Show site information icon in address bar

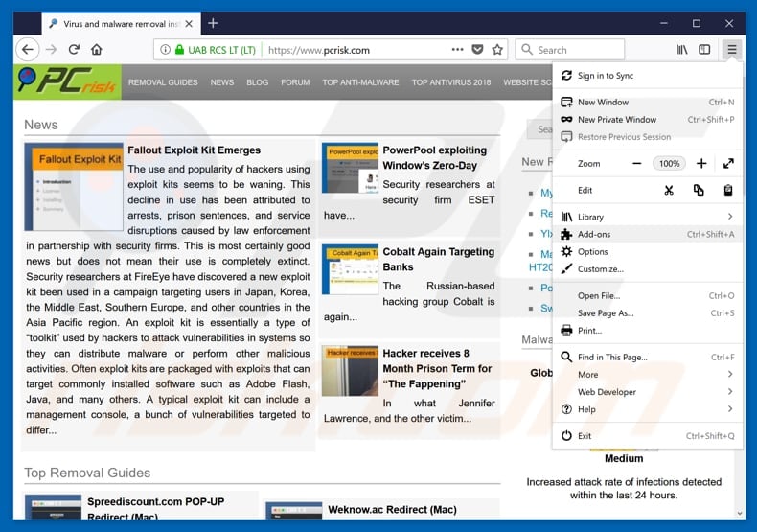165,50
